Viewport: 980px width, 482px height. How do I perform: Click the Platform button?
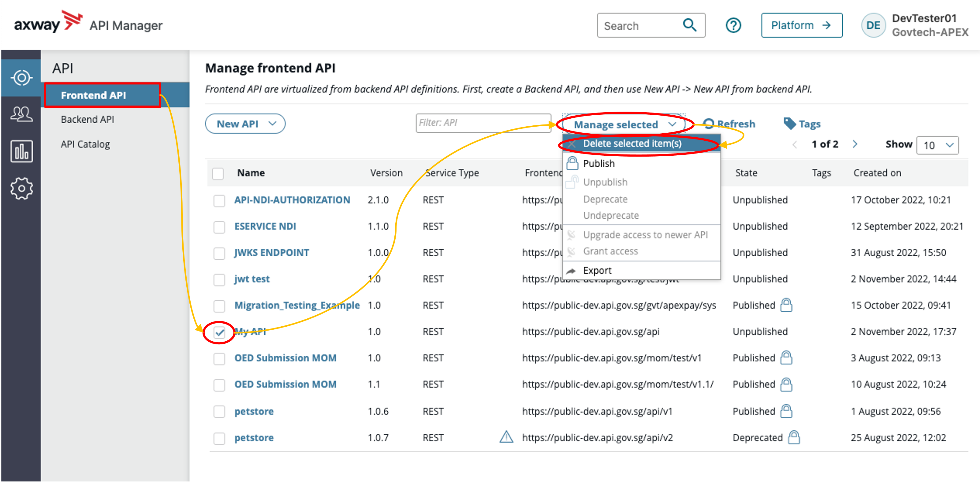[801, 25]
